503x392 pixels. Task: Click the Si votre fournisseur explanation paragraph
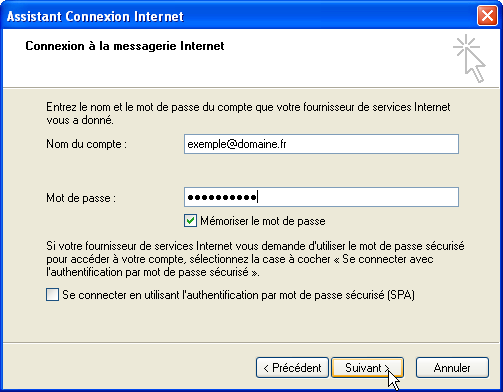point(255,259)
